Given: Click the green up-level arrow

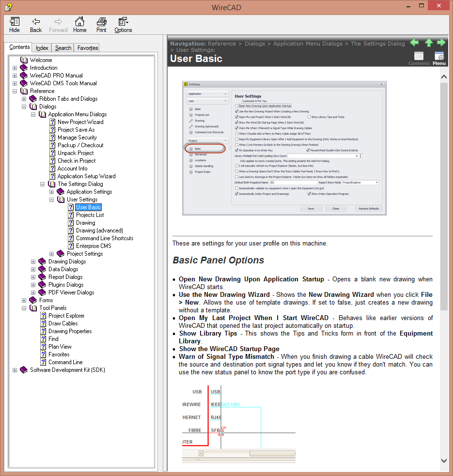Looking at the screenshot, I should click(x=429, y=43).
